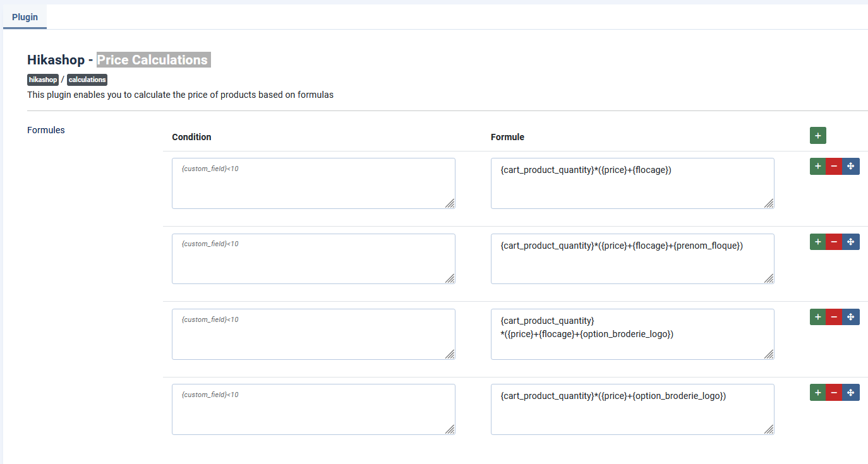The height and width of the screenshot is (464, 868).
Task: Click the hikashop badge label
Action: tap(43, 80)
